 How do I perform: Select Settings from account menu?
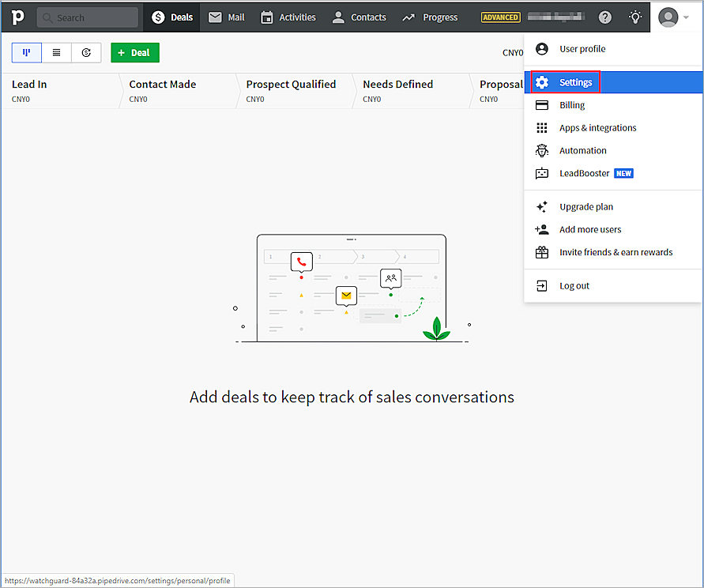pos(575,82)
